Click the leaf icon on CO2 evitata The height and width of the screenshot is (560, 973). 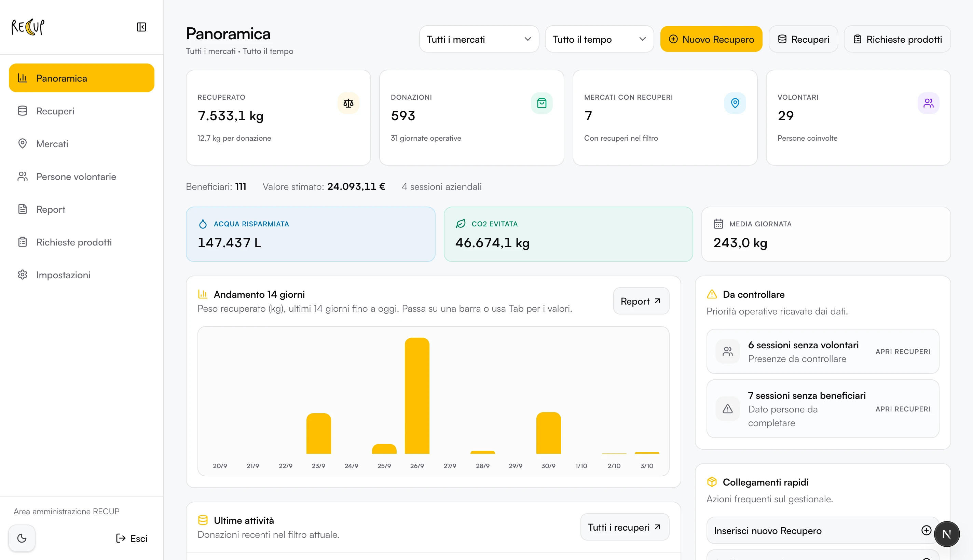[x=461, y=224]
